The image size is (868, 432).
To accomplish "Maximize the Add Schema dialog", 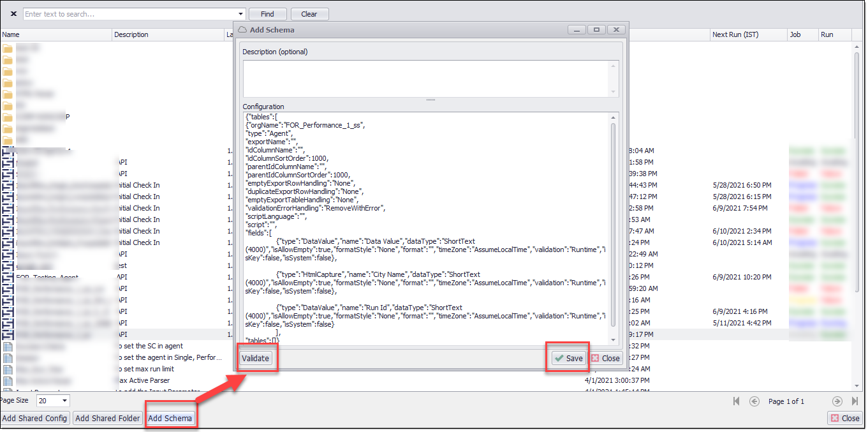I will click(597, 30).
